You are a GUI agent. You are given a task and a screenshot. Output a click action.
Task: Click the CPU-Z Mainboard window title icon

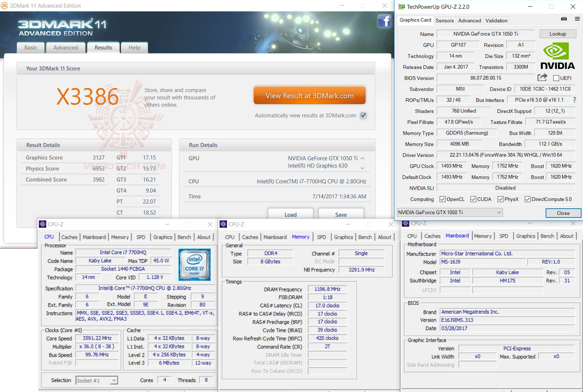[x=406, y=223]
